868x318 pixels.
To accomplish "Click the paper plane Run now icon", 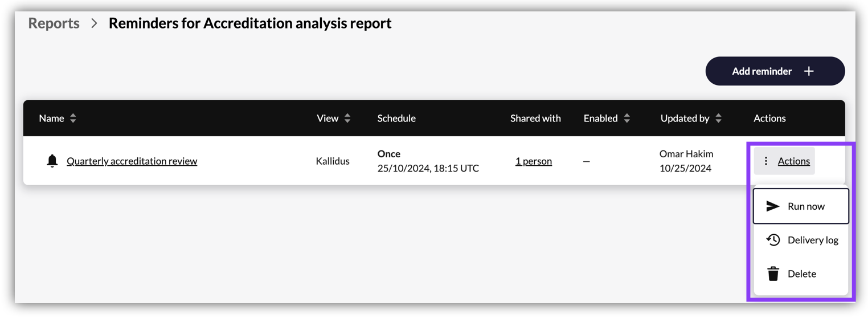I will pyautogui.click(x=772, y=206).
